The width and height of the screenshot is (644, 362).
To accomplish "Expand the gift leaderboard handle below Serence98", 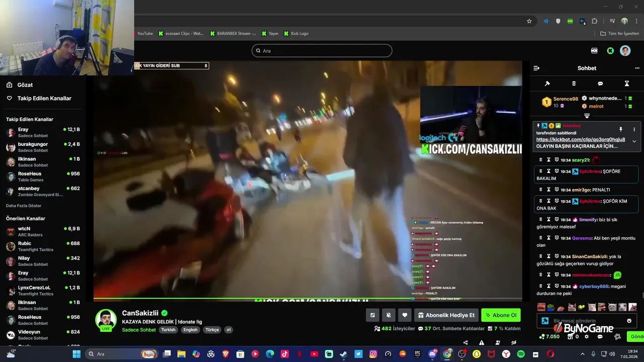I will (x=587, y=116).
